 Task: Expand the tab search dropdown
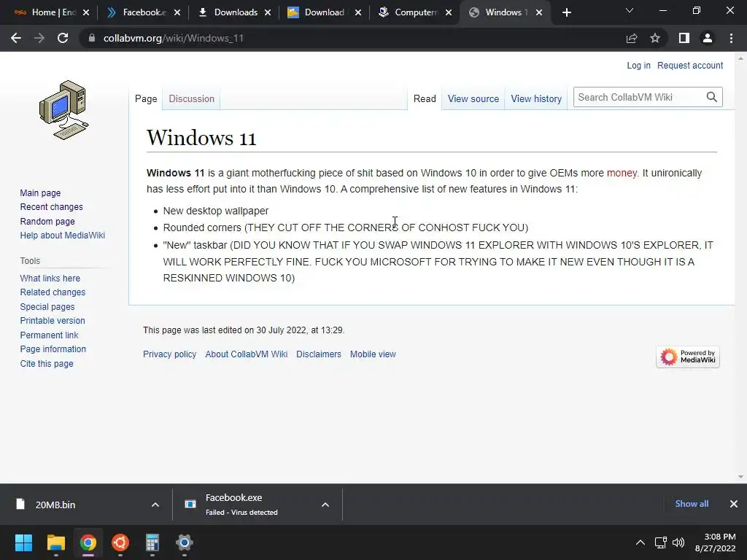click(x=630, y=10)
